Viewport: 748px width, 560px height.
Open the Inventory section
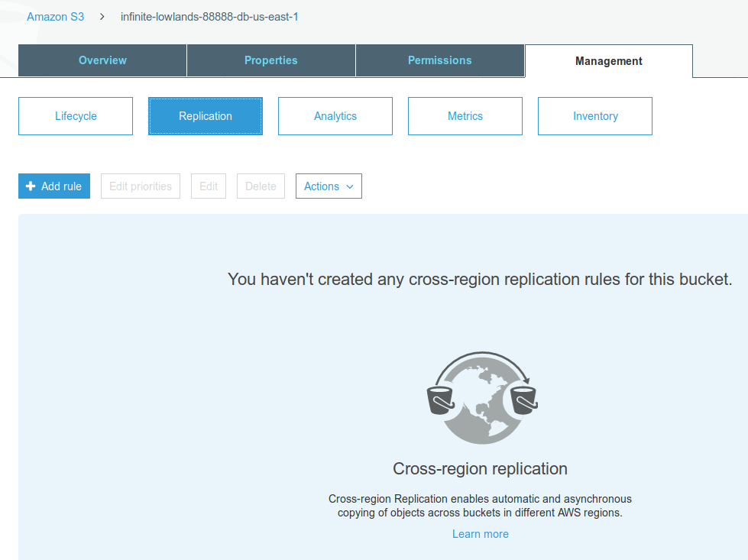click(x=595, y=116)
